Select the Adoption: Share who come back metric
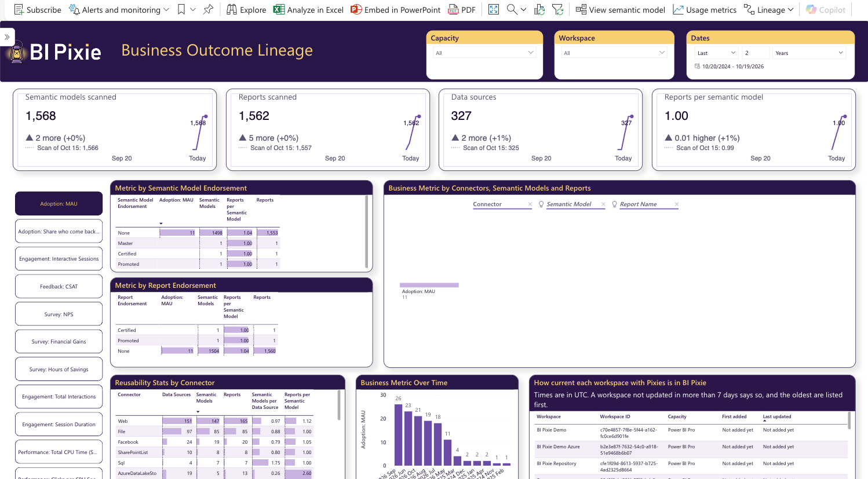 [59, 231]
